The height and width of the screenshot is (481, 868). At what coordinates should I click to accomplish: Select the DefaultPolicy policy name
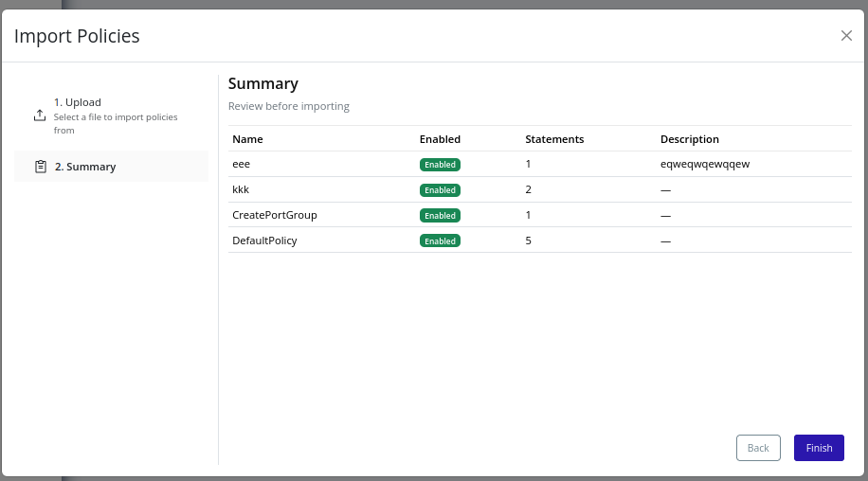264,240
